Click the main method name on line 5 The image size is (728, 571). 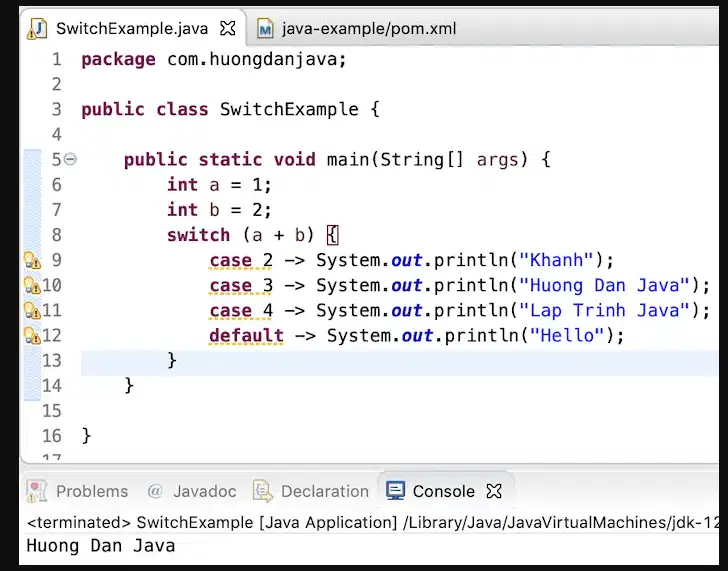coord(348,160)
